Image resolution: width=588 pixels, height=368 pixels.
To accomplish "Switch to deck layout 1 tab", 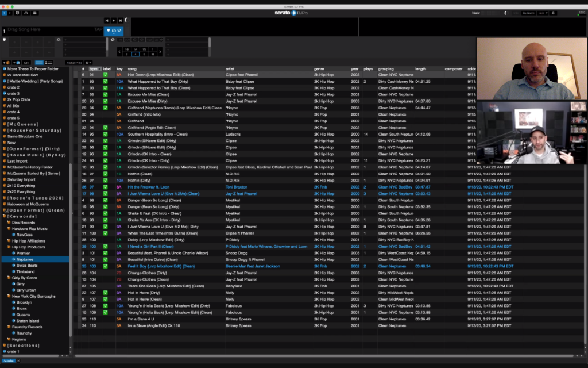I will (x=5, y=13).
